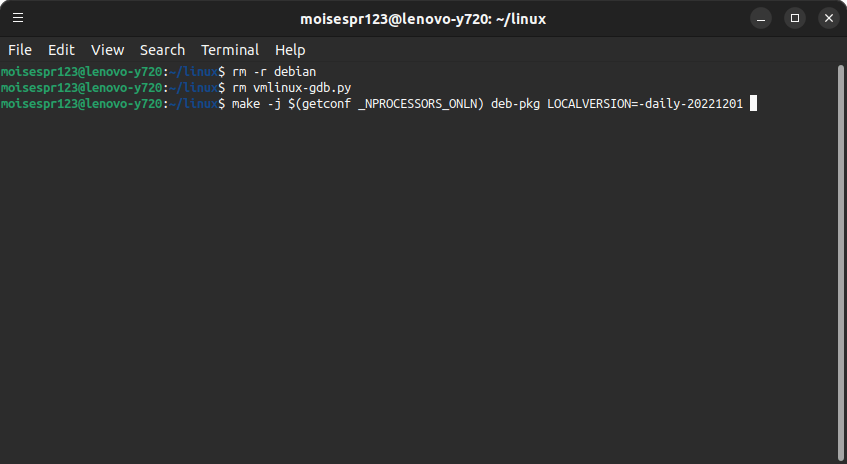
Task: Click the 'deb-pkg' text in the command
Action: point(515,104)
